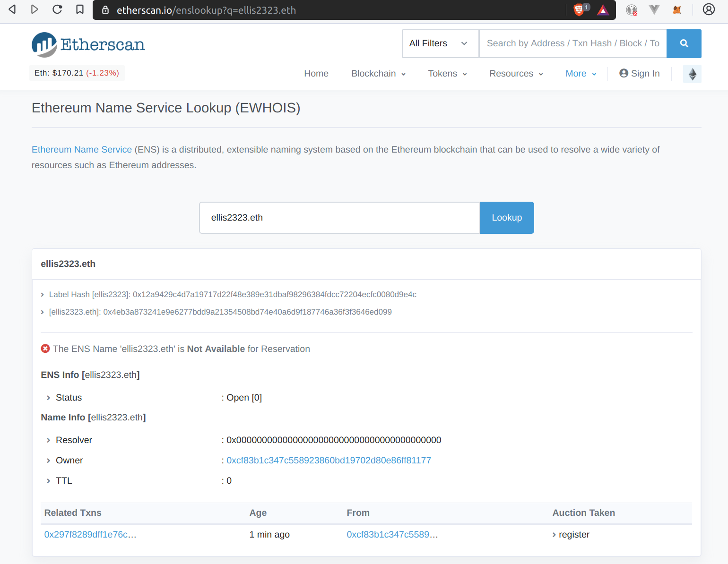Expand the Resources menu
The image size is (728, 564).
[x=516, y=74]
